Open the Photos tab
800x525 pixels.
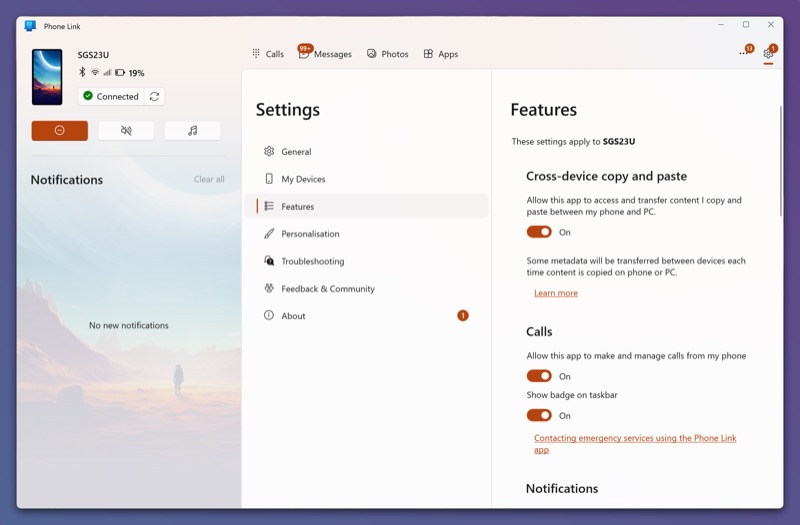[388, 54]
